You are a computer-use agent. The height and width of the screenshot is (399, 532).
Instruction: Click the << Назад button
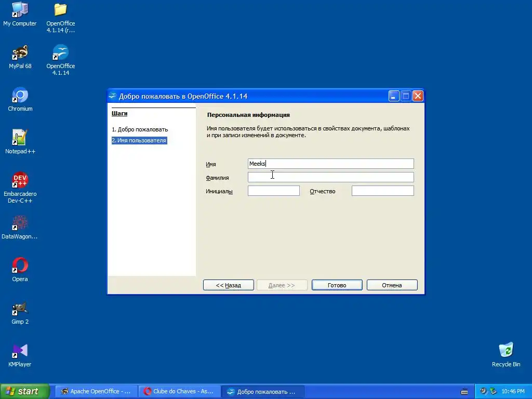coord(229,285)
